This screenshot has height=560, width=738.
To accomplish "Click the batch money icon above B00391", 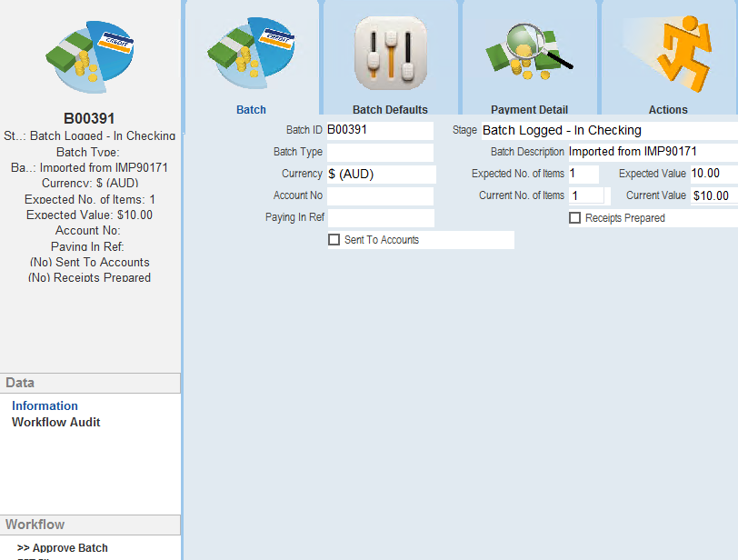I will point(89,55).
